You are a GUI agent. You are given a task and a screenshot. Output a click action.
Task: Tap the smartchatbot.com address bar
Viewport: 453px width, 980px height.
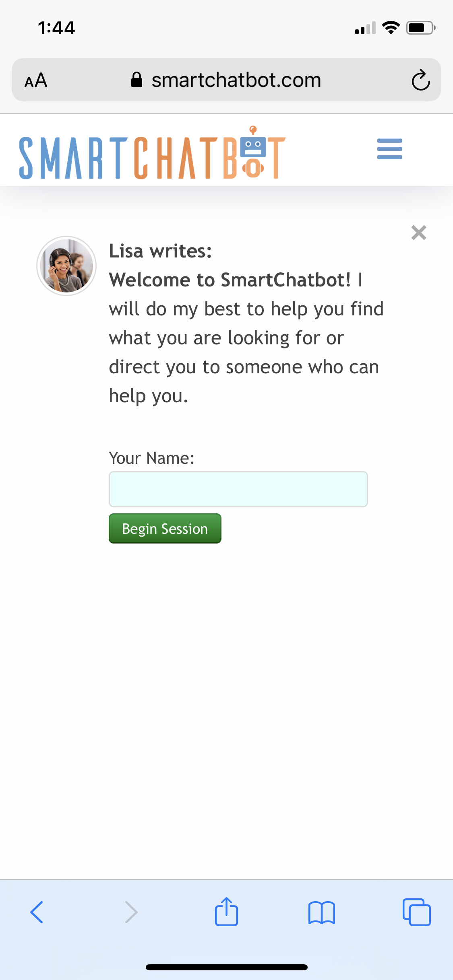click(x=226, y=80)
